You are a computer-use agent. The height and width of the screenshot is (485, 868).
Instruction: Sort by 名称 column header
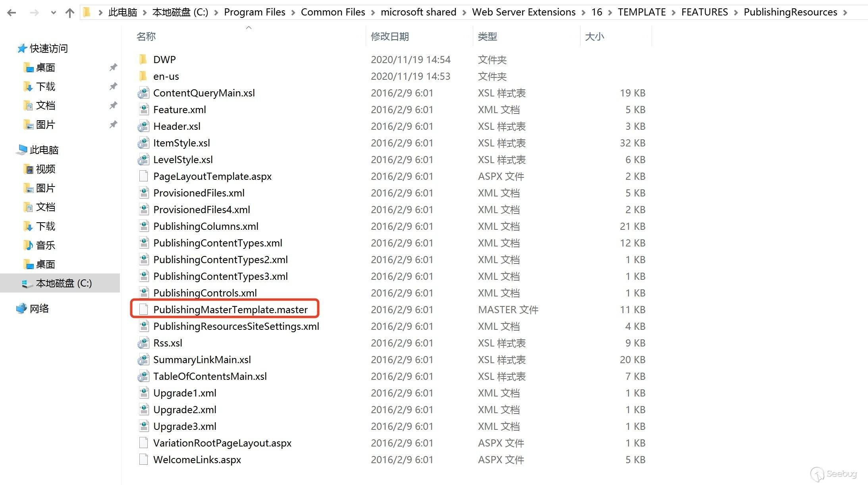146,37
